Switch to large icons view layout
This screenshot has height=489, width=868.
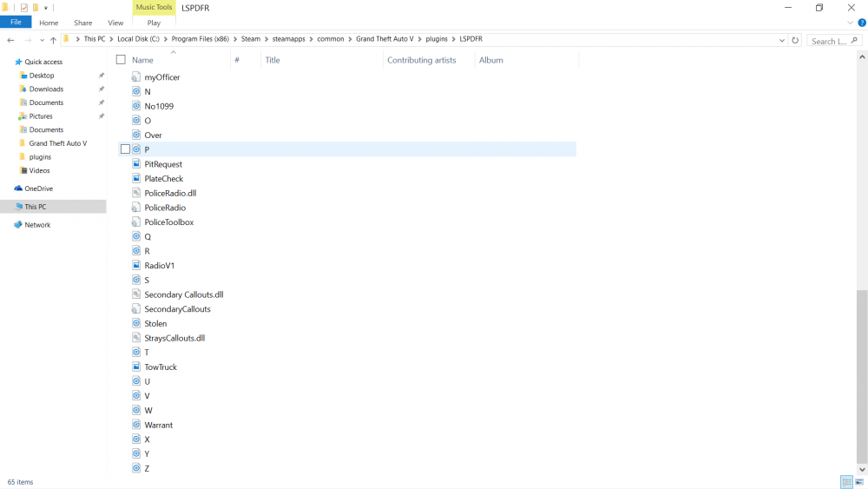tap(859, 482)
